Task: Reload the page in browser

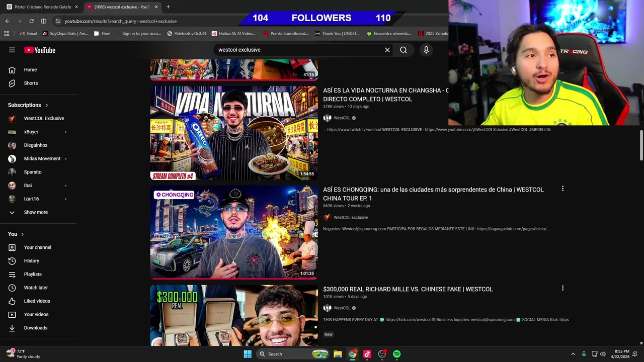Action: pos(31,21)
